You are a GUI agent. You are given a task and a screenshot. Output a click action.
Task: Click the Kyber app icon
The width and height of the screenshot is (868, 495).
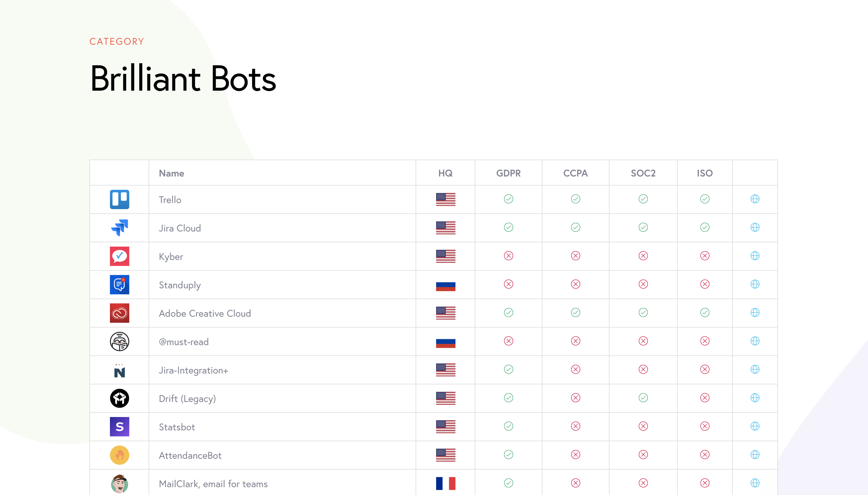[x=120, y=256]
